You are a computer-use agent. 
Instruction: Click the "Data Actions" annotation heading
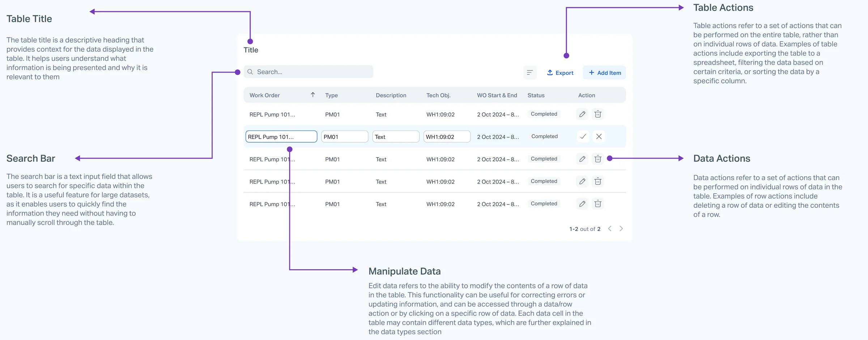click(722, 158)
